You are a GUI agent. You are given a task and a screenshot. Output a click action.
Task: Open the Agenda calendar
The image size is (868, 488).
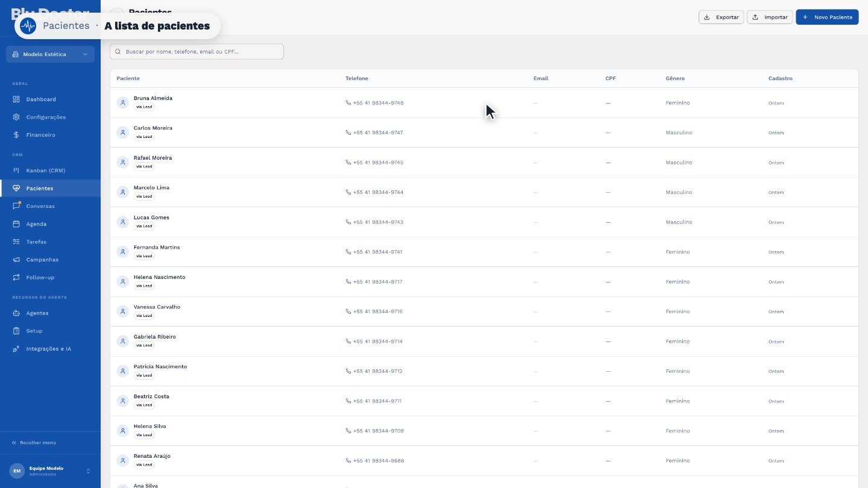tap(50, 224)
